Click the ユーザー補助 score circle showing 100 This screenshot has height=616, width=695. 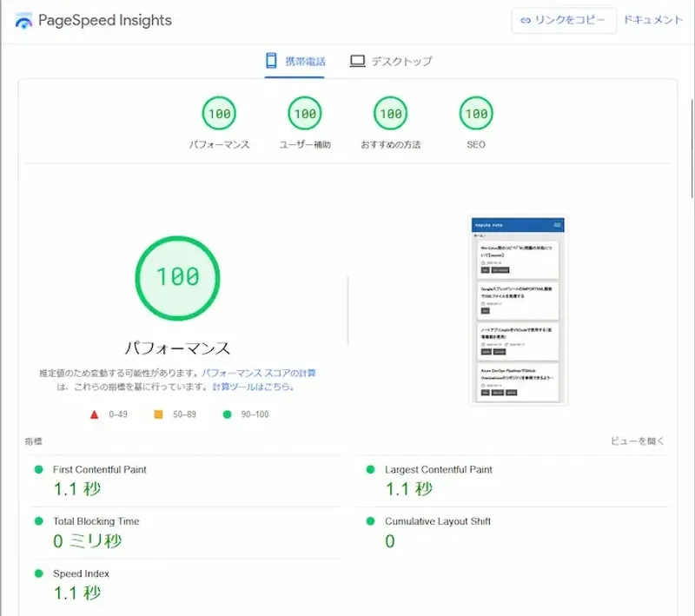point(304,112)
